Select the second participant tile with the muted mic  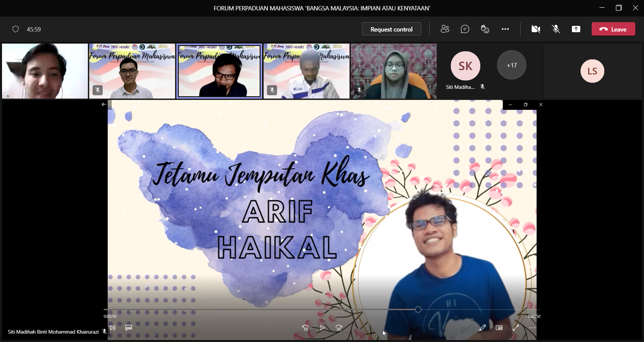coord(132,71)
